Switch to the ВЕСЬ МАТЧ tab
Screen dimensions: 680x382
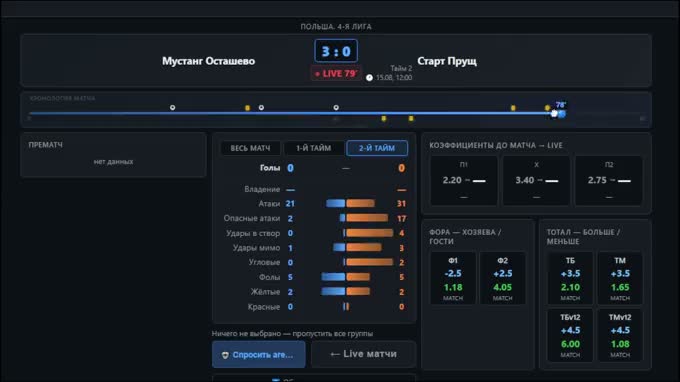(x=250, y=148)
